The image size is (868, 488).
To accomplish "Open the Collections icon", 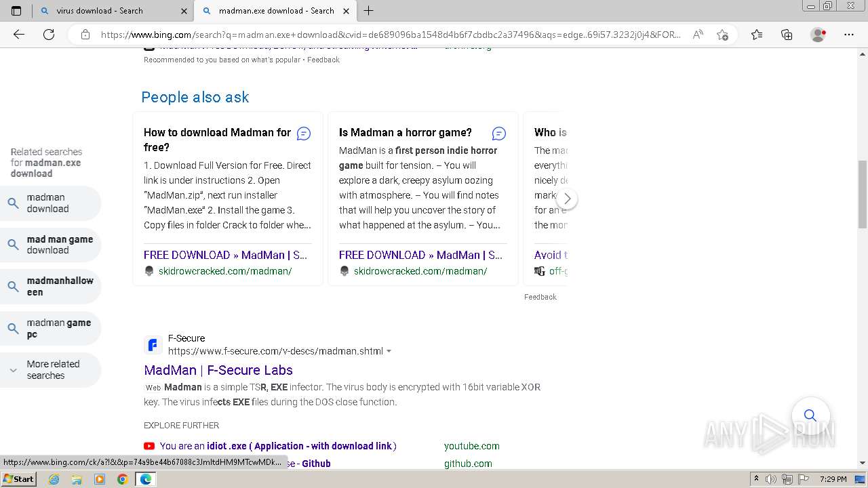I will point(787,35).
